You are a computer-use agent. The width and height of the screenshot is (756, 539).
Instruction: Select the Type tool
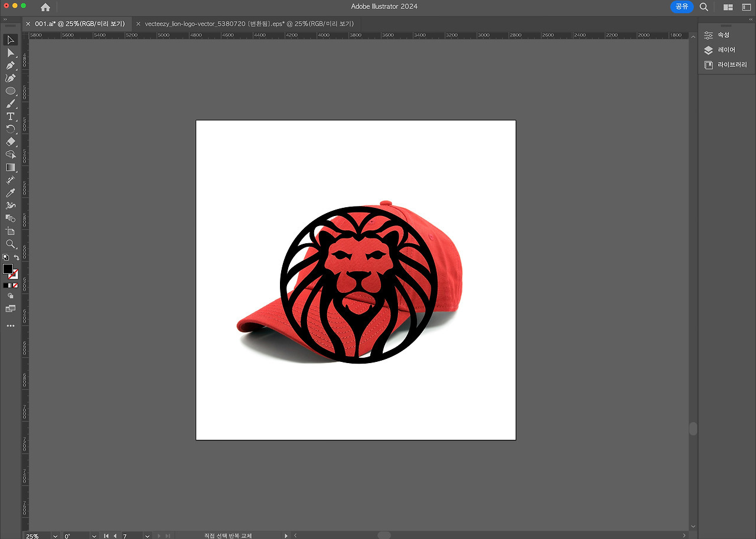(10, 116)
